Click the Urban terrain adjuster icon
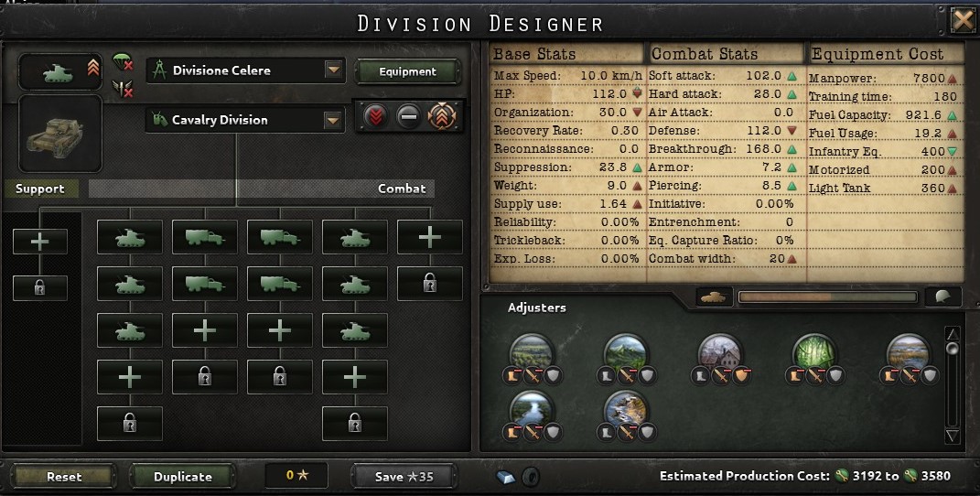This screenshot has height=496, width=980. 720,354
